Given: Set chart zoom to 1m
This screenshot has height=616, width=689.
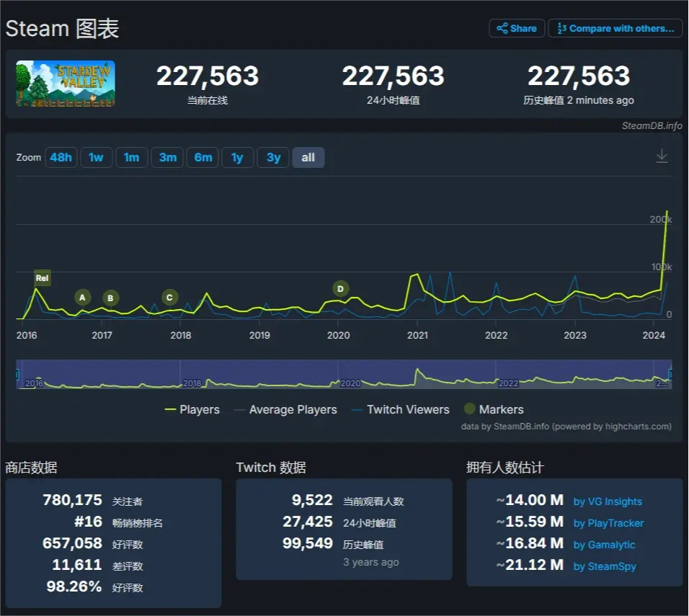Looking at the screenshot, I should 131,157.
